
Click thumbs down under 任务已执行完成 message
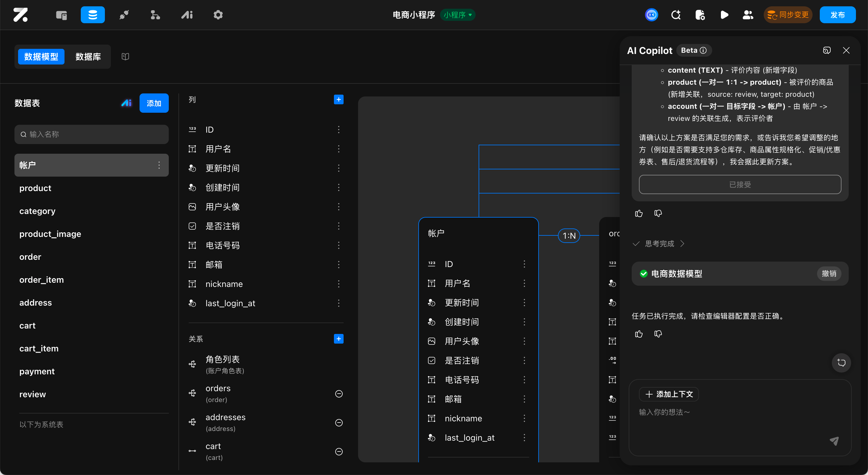(x=658, y=334)
